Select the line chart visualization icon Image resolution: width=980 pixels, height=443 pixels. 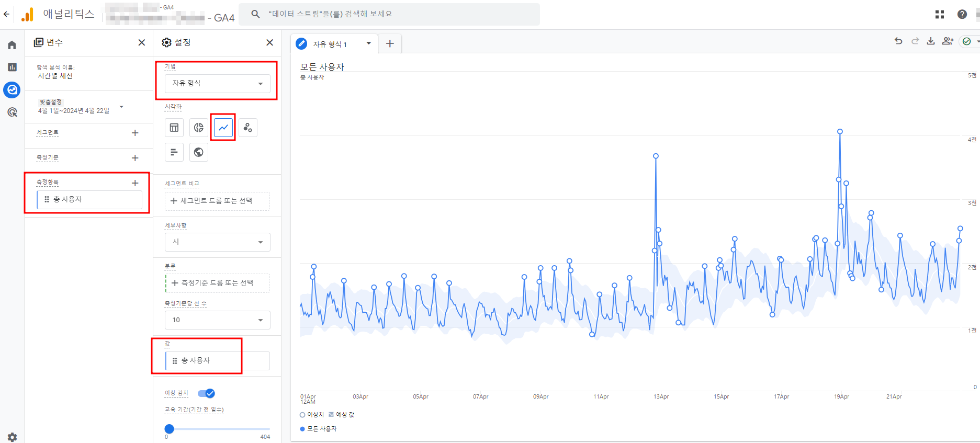pos(223,128)
